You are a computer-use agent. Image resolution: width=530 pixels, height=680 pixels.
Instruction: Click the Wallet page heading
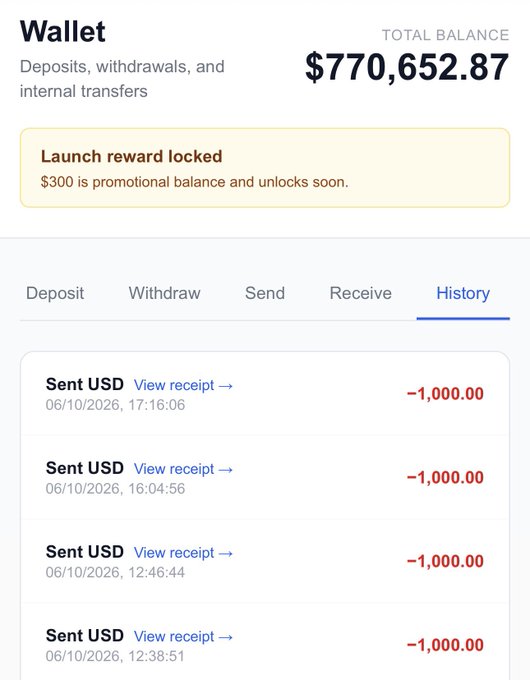[x=63, y=32]
